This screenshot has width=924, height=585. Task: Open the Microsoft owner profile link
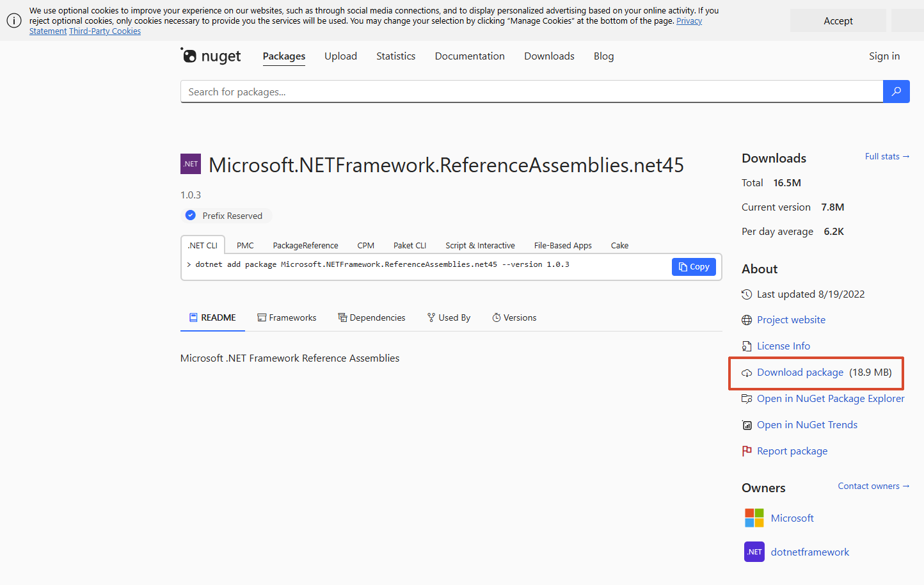point(792,518)
